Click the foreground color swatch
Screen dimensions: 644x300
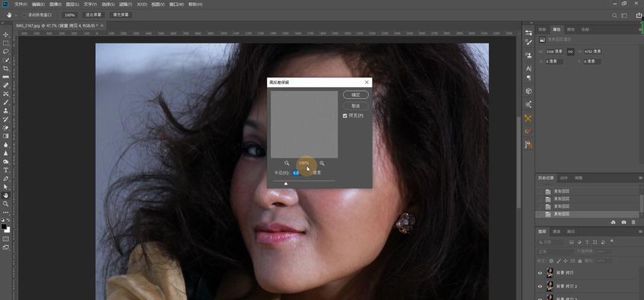pos(4,226)
